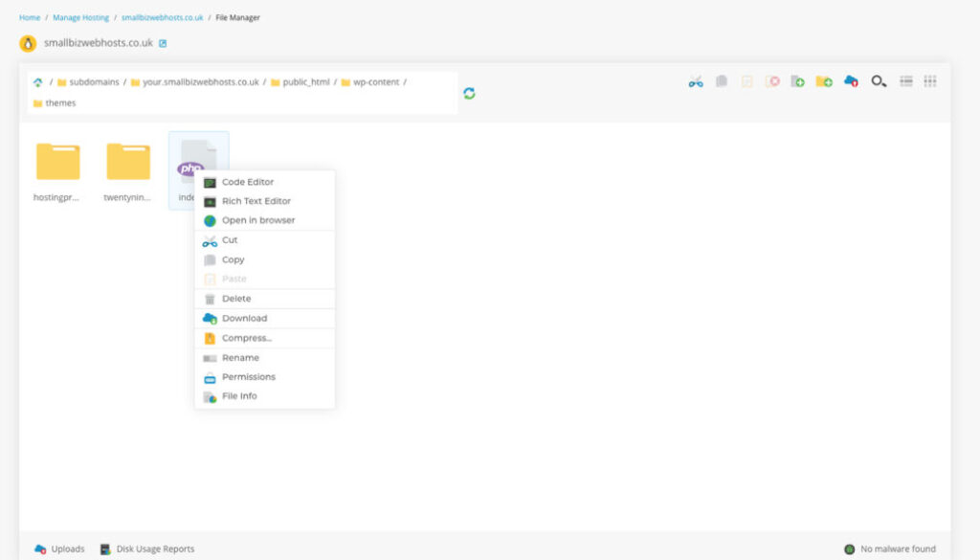The image size is (980, 560).
Task: Go to the Home breadcrumb link
Action: click(x=30, y=17)
